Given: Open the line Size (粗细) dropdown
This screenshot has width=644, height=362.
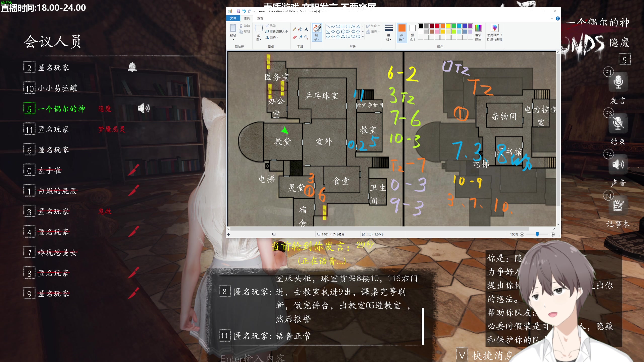Looking at the screenshot, I should point(389,33).
